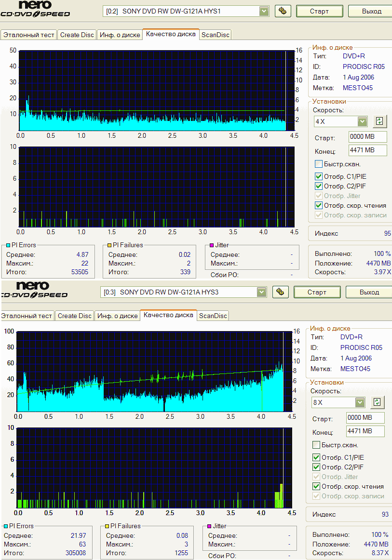Click the Индекс value 93
The height and width of the screenshot is (560, 392).
(385, 514)
